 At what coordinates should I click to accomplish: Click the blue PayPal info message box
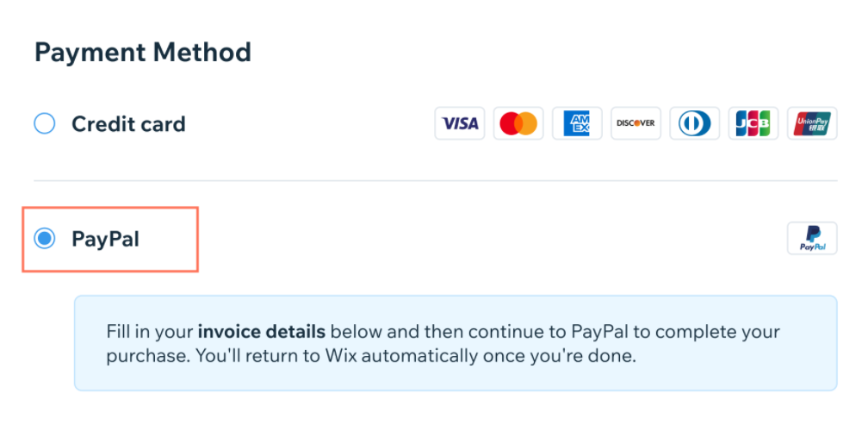click(x=456, y=343)
